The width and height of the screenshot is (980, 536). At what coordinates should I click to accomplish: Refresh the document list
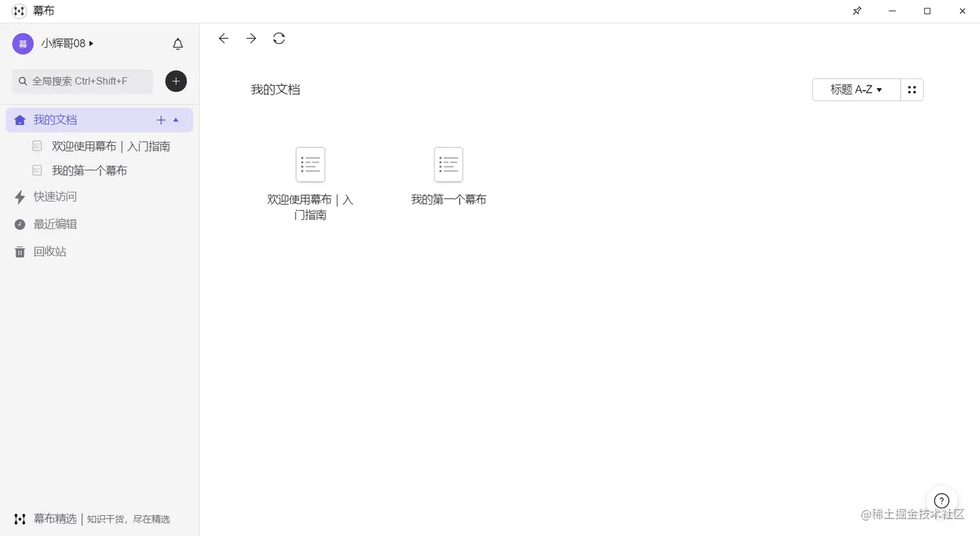pos(279,38)
